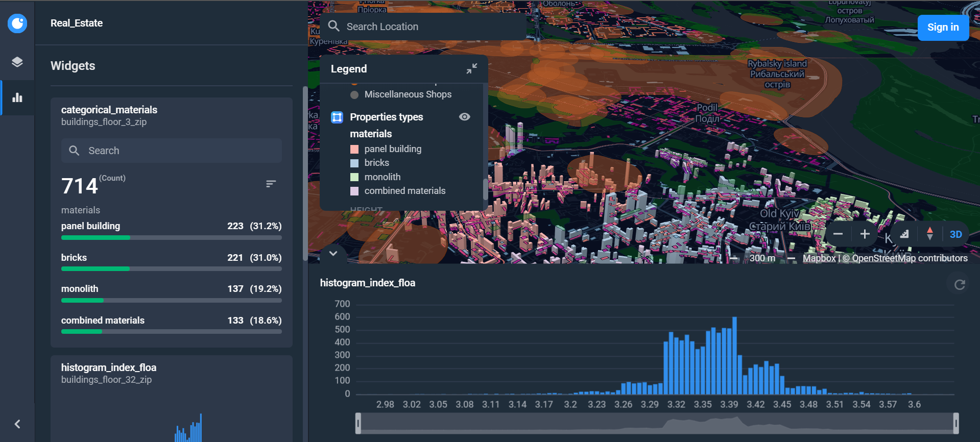The width and height of the screenshot is (980, 442).
Task: Refresh the histogram_index_floa chart
Action: click(x=960, y=284)
